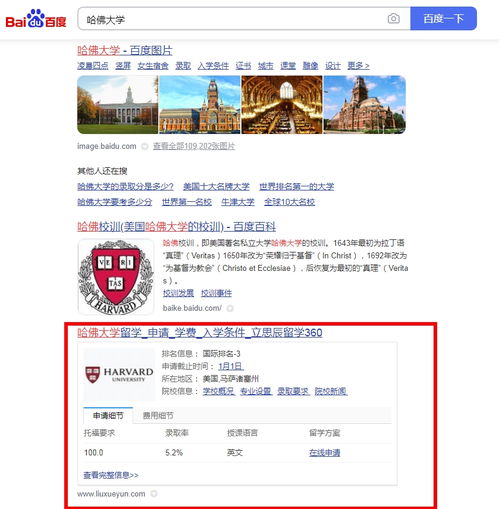Open the red clock tower thumbnail

pyautogui.click(x=200, y=105)
